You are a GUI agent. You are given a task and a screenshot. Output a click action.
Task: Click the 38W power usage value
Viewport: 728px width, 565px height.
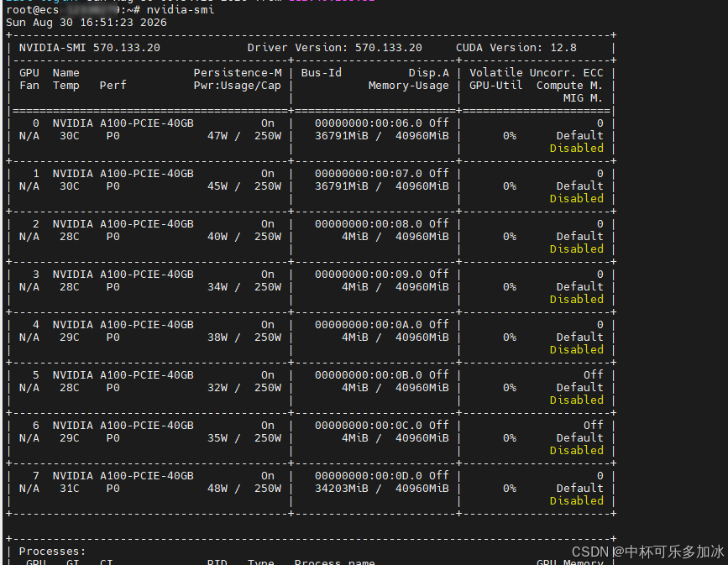(217, 337)
